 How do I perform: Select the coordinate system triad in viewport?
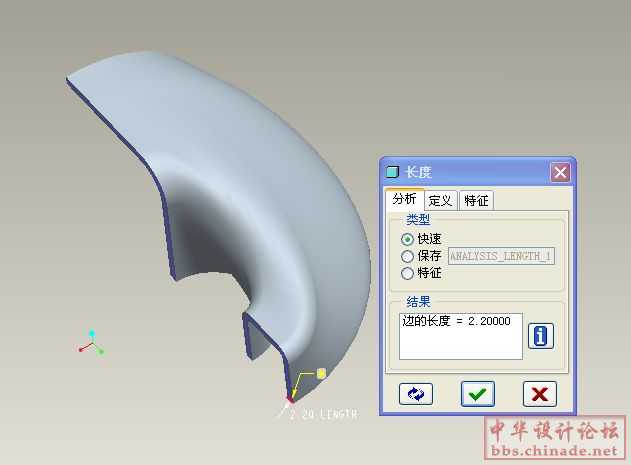pos(91,343)
